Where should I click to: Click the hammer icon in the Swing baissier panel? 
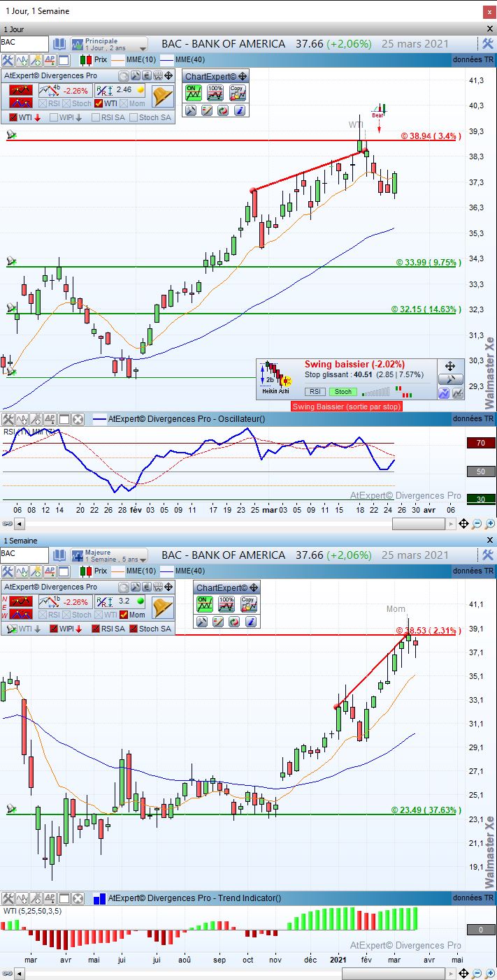[x=450, y=379]
